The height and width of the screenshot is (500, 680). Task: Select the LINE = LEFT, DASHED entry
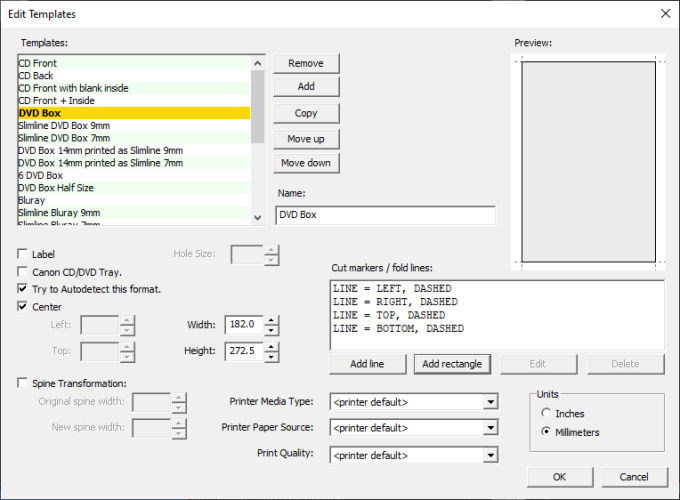point(392,289)
